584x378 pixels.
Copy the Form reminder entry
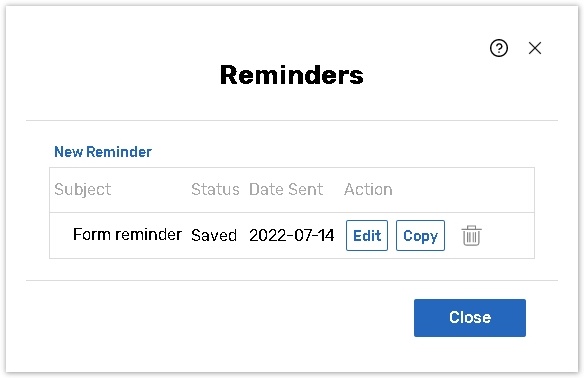pyautogui.click(x=420, y=235)
